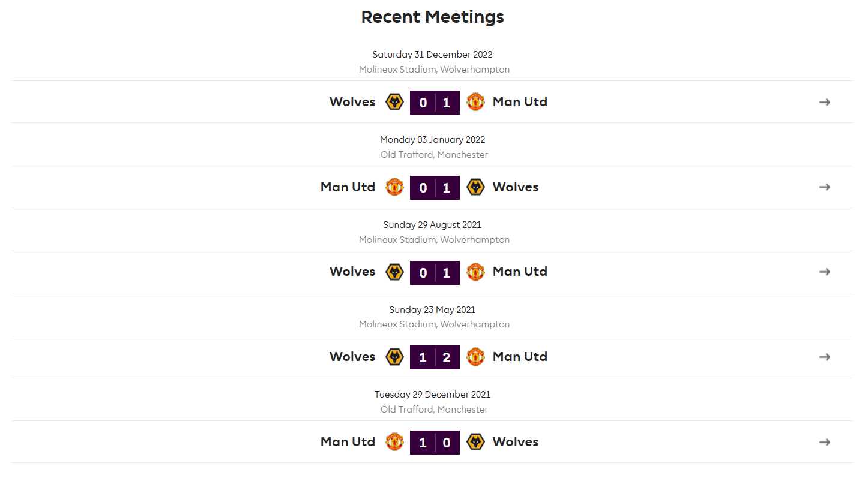Click Man Utd name in 03 January 2022 match
The width and height of the screenshot is (868, 484).
(x=348, y=187)
